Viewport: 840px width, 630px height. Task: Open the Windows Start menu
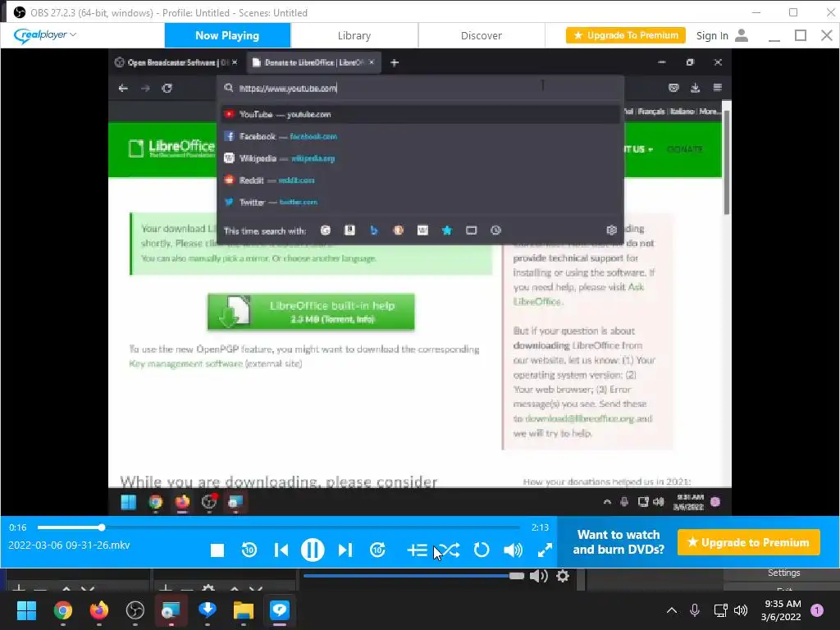tap(26, 610)
